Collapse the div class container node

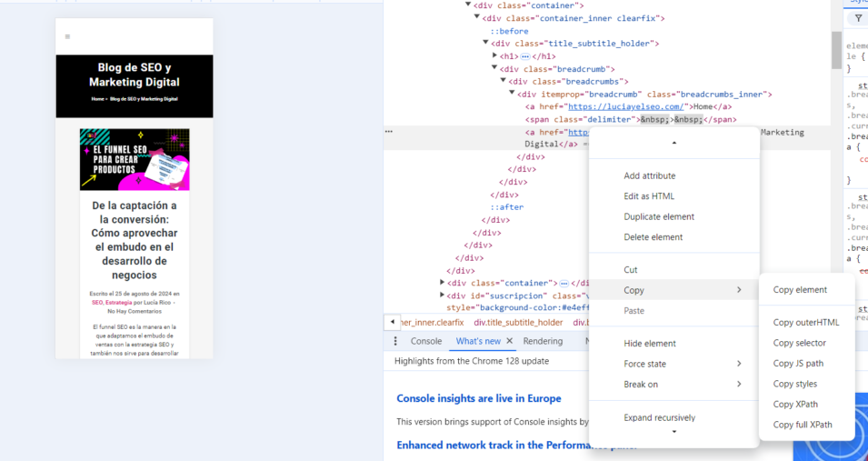468,5
